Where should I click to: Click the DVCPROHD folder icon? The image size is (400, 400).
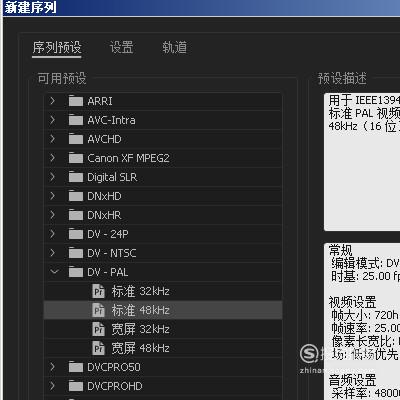(76, 386)
